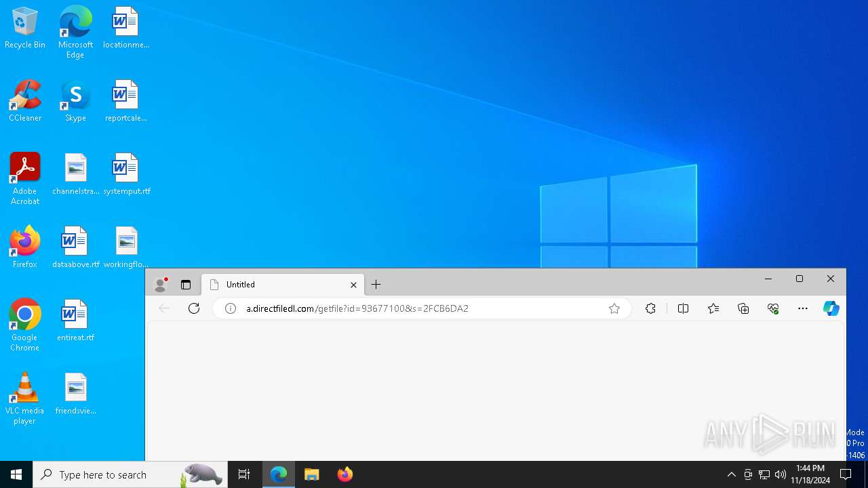Select friendsvie... image file
This screenshot has height=488, width=868.
pos(75,394)
